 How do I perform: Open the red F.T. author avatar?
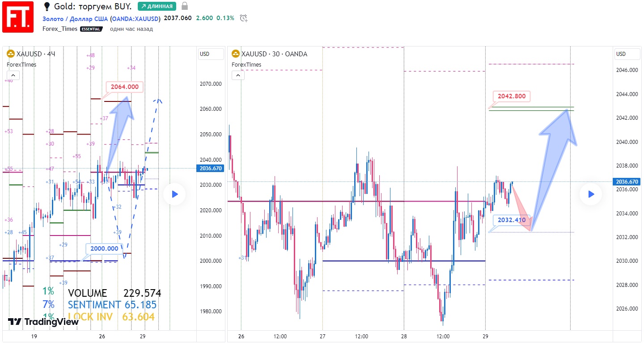coord(18,17)
